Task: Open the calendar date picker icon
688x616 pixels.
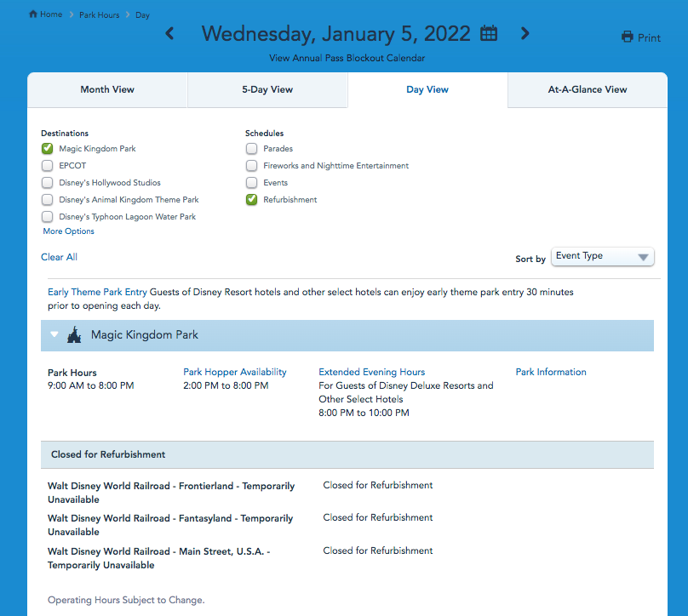Action: (489, 33)
